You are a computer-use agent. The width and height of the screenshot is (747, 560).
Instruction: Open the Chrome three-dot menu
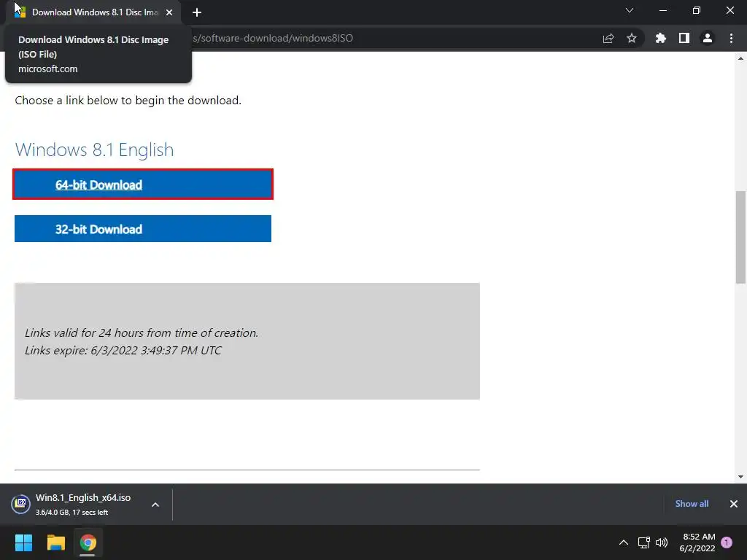(731, 38)
